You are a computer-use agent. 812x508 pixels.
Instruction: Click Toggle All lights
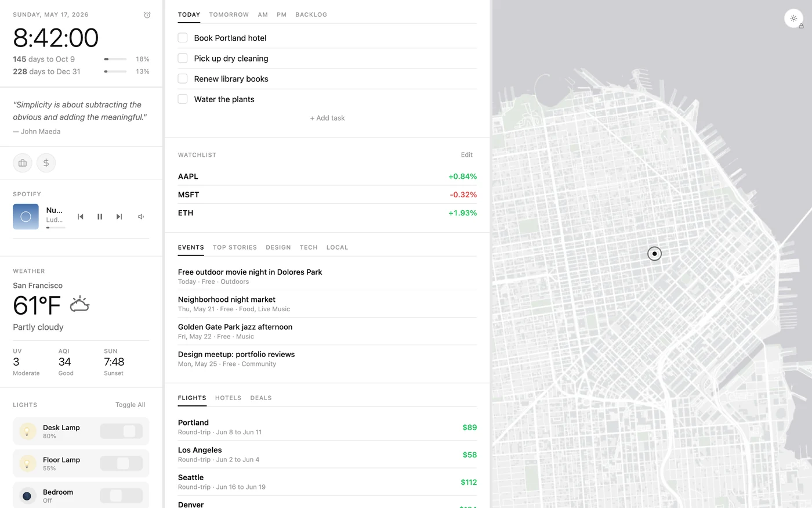pyautogui.click(x=130, y=405)
